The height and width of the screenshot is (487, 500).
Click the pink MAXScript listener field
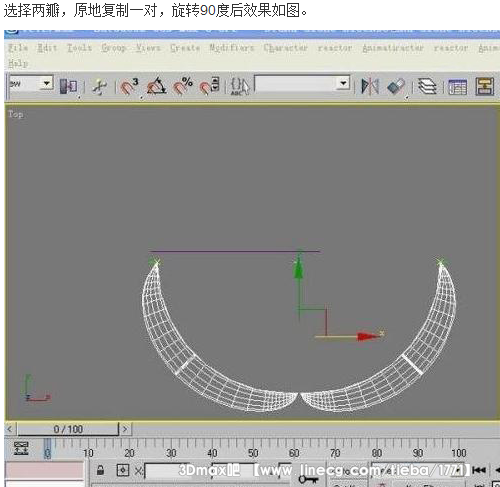tap(44, 470)
